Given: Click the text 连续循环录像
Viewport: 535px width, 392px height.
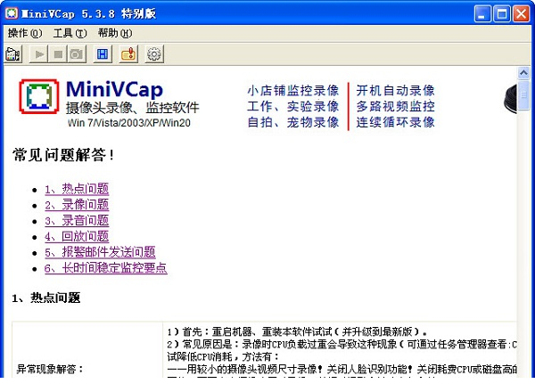Looking at the screenshot, I should click(x=395, y=122).
